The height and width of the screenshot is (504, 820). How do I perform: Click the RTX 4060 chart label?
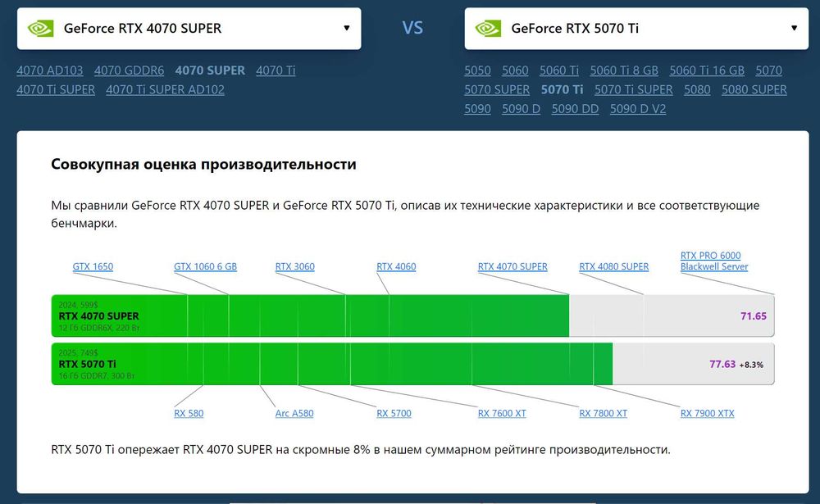pyautogui.click(x=396, y=266)
